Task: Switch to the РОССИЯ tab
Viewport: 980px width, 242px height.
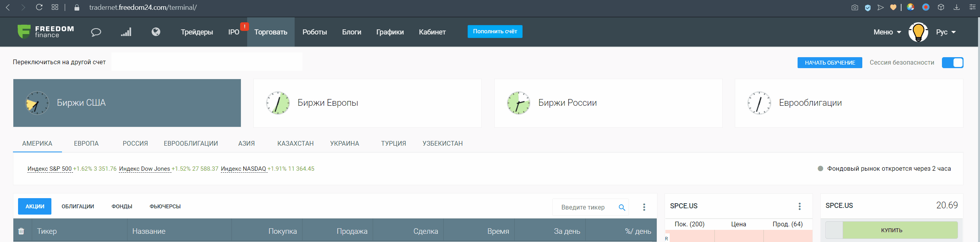Action: click(135, 143)
